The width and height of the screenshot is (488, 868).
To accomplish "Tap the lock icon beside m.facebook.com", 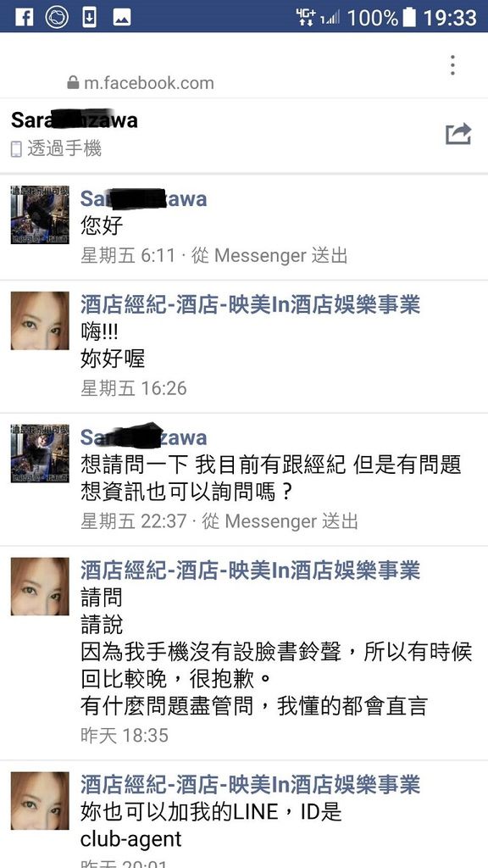I will (x=73, y=83).
